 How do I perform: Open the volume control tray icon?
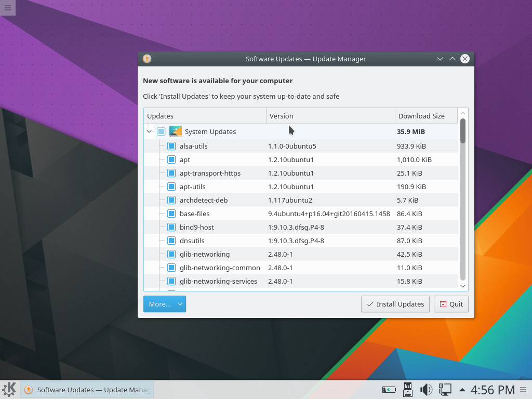pos(426,390)
